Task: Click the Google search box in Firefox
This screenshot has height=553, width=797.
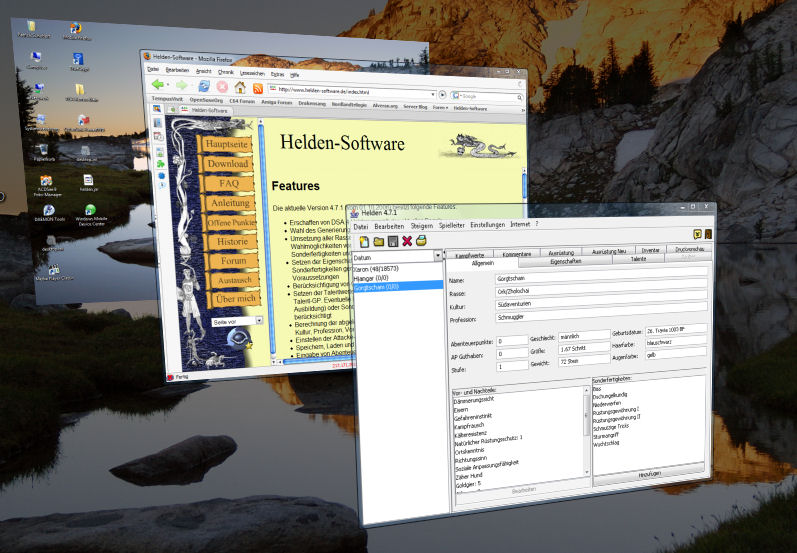Action: (x=487, y=96)
